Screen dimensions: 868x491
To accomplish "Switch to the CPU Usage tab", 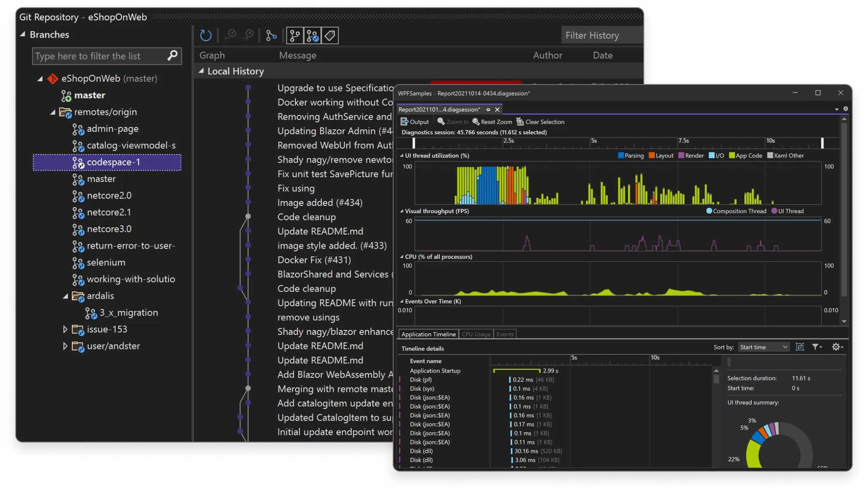I will (x=476, y=334).
